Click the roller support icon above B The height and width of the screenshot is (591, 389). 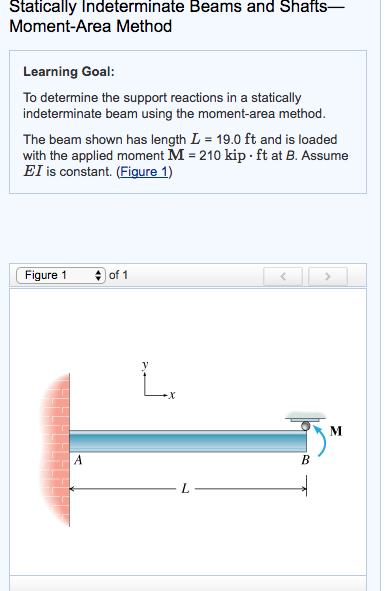pyautogui.click(x=305, y=421)
